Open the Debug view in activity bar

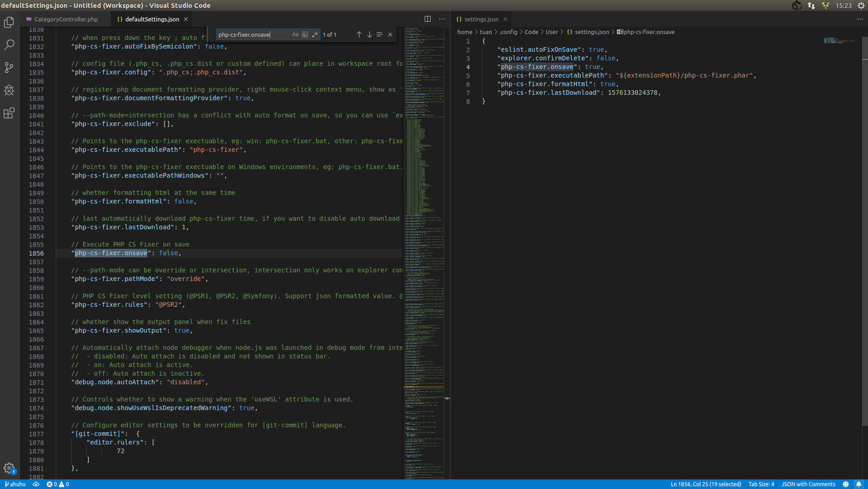point(9,90)
